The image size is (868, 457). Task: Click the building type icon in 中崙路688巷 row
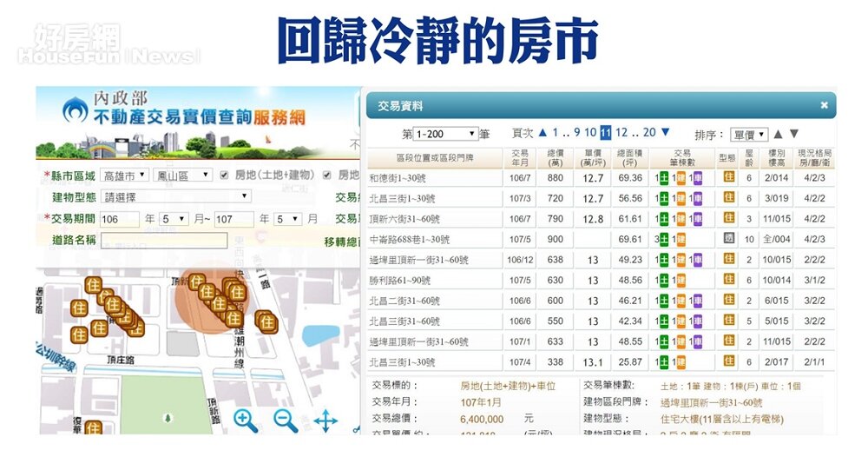[729, 239]
